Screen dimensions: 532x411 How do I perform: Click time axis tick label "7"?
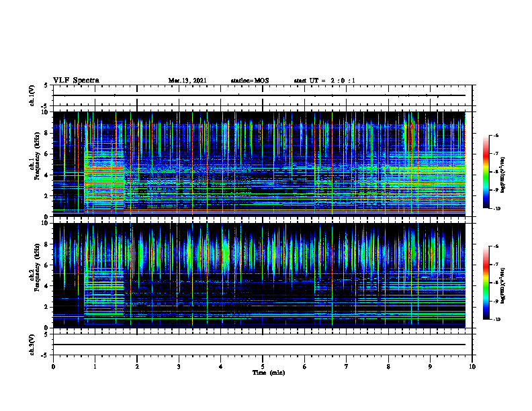pos(347,367)
